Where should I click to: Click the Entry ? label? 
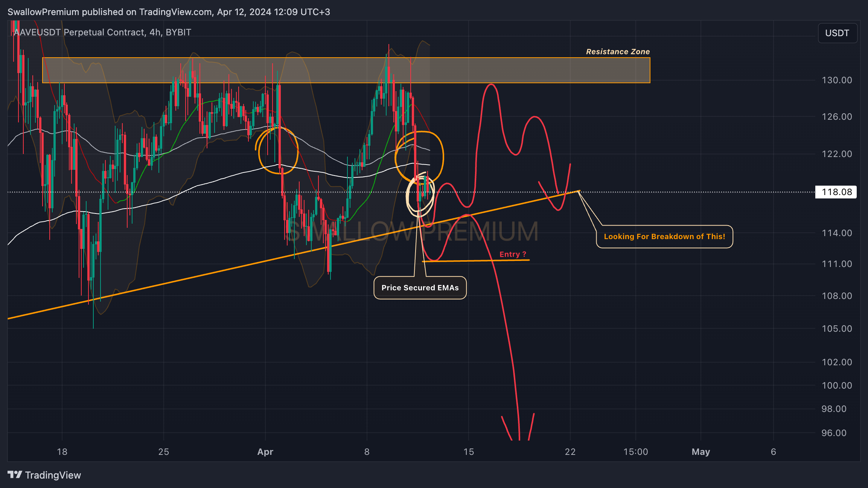tap(513, 254)
